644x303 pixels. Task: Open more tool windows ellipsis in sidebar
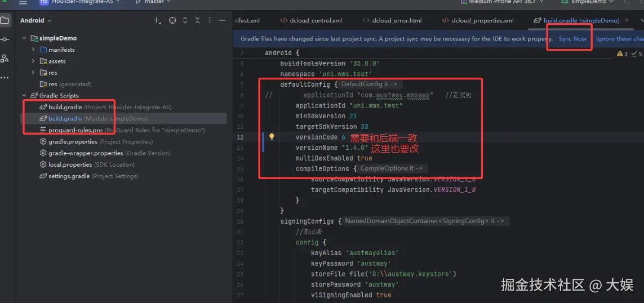point(5,77)
